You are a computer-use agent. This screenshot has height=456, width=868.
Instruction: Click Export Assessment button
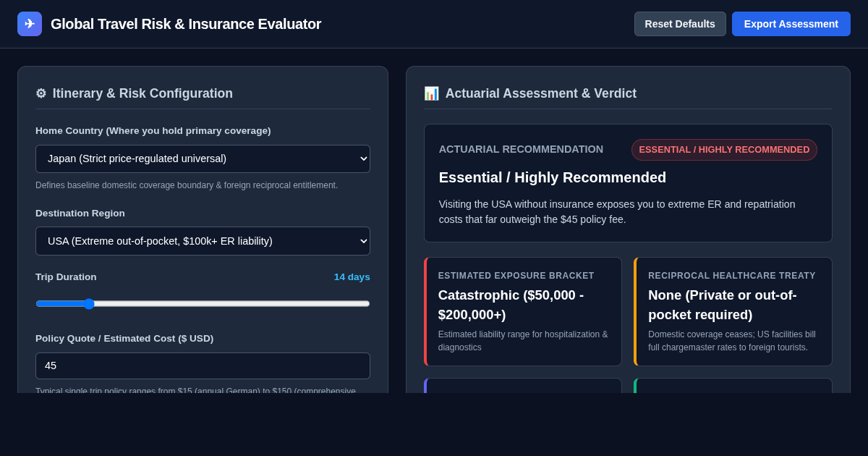tap(791, 24)
